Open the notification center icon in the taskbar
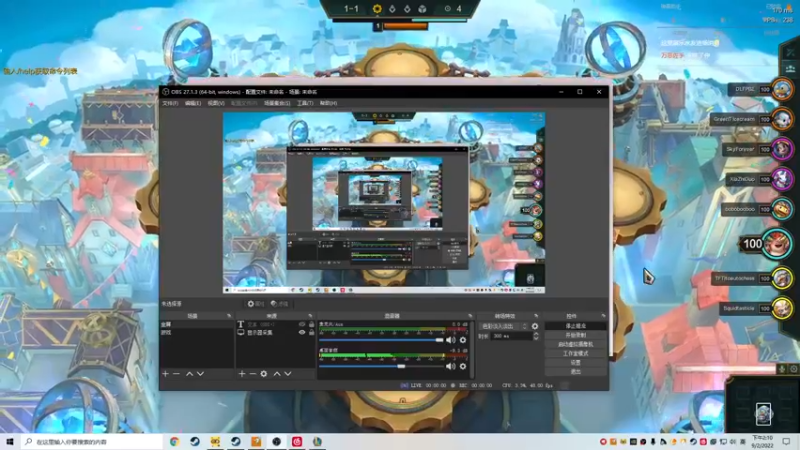Viewport: 800px width, 450px height. (x=787, y=441)
